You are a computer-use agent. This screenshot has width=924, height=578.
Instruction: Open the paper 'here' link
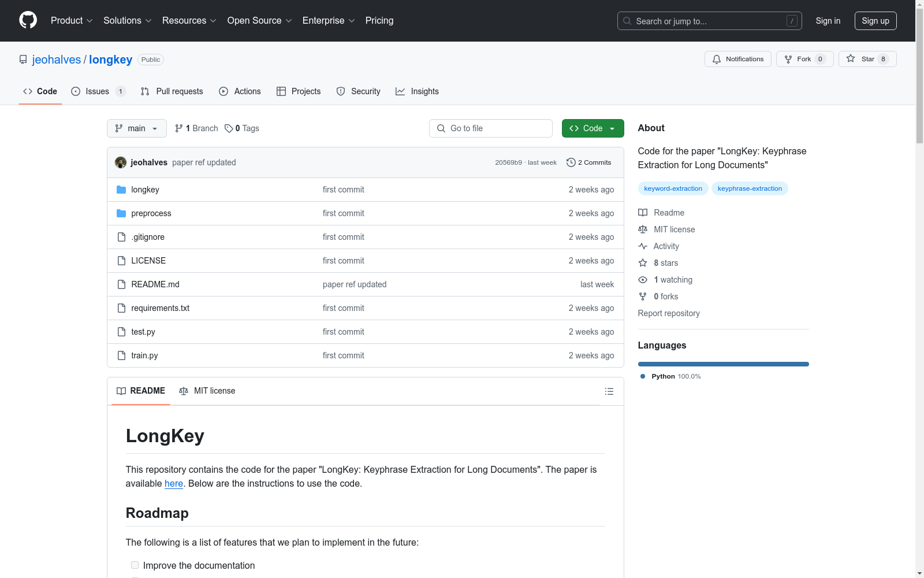(174, 484)
